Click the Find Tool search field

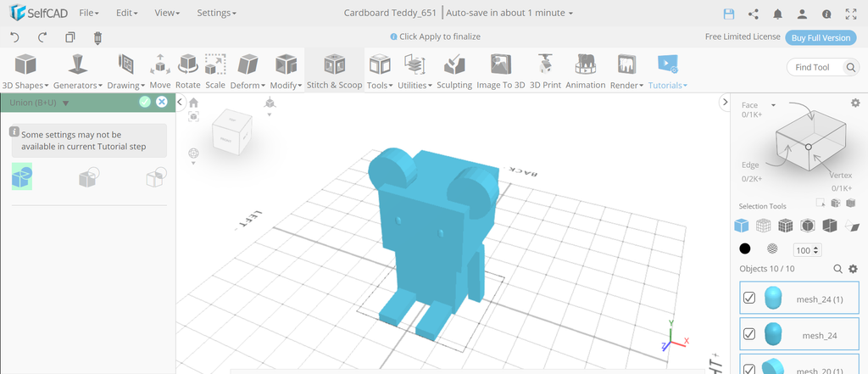[822, 68]
